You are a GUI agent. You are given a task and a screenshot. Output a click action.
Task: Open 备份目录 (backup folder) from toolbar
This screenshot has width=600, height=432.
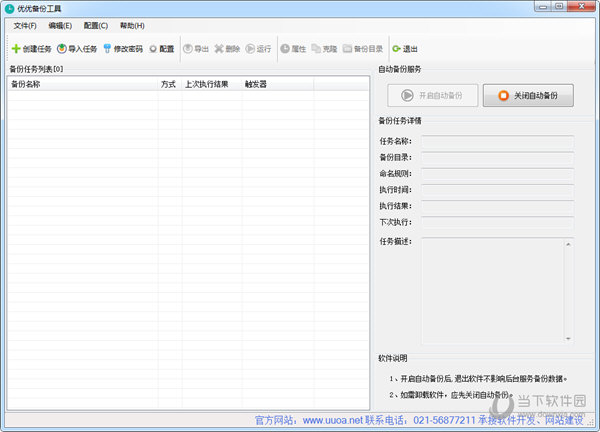348,48
